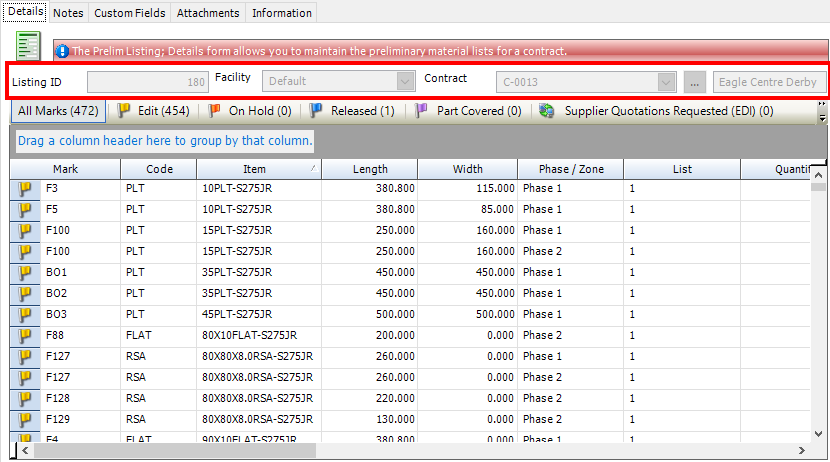Open the Contract dropdown list
Screen dimensions: 830x462
[666, 82]
